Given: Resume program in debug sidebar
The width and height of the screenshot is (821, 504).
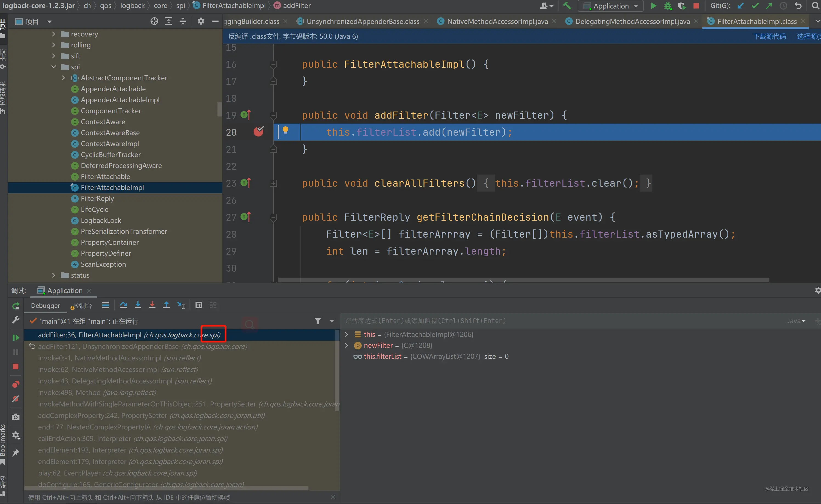Looking at the screenshot, I should click(x=16, y=338).
